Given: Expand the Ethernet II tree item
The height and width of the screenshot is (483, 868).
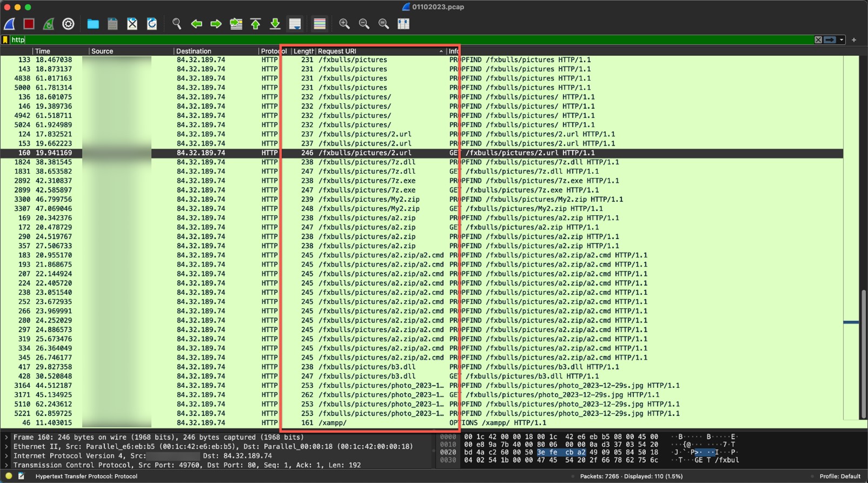Looking at the screenshot, I should [6, 447].
